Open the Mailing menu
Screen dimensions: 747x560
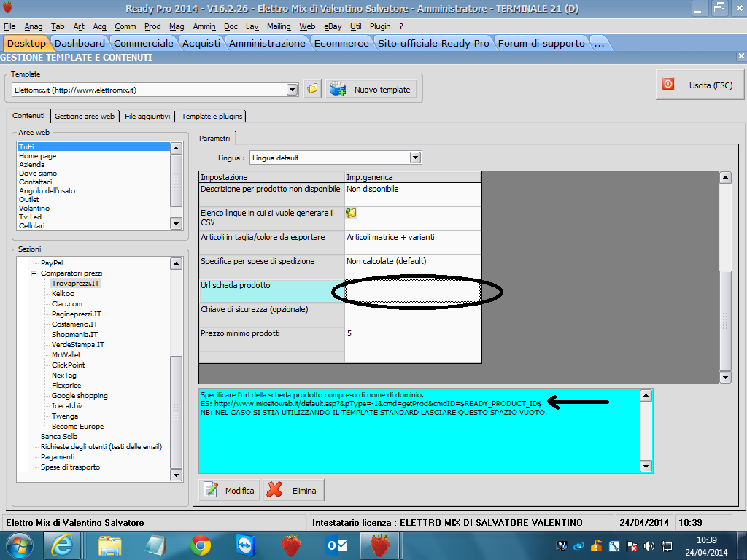(279, 27)
